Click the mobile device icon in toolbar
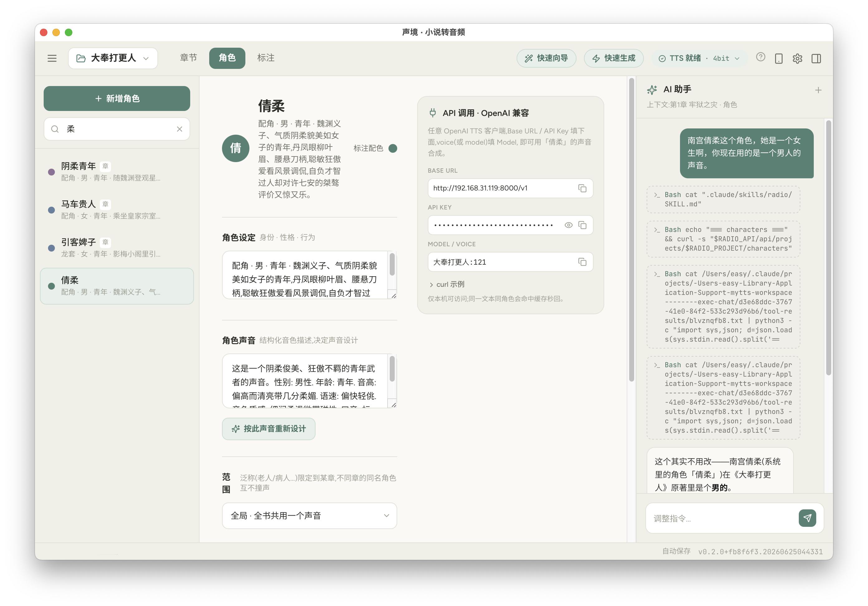This screenshot has width=868, height=606. point(779,59)
